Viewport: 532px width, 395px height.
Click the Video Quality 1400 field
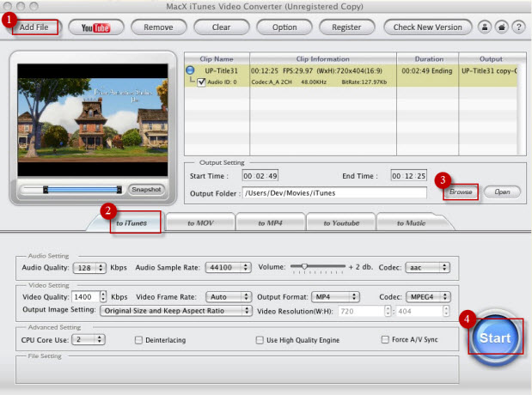pyautogui.click(x=85, y=297)
